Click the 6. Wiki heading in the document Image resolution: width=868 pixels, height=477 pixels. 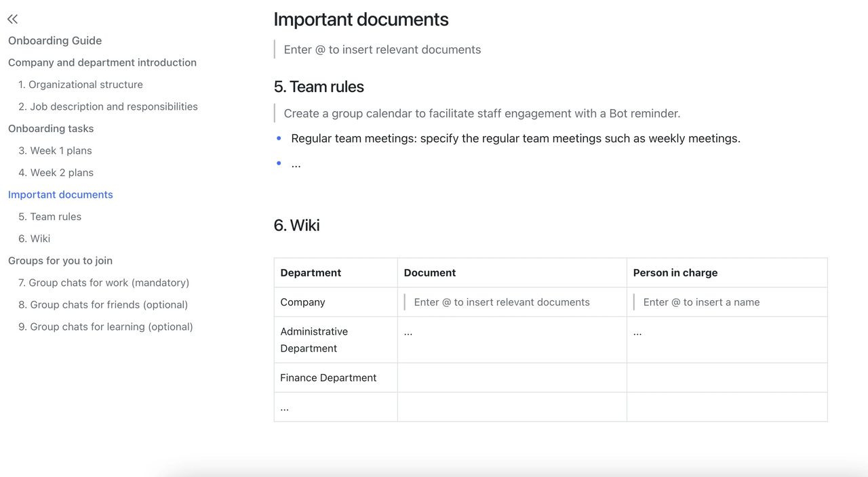[296, 225]
